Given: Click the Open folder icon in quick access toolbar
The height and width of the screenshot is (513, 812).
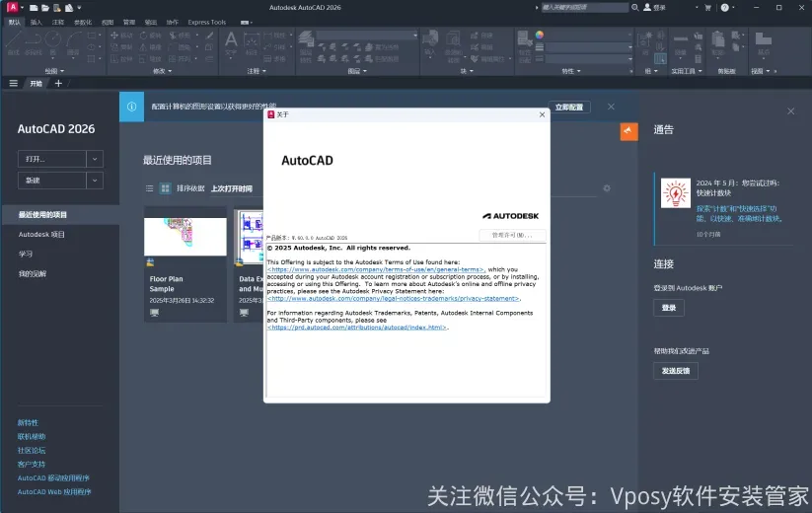Looking at the screenshot, I should (x=45, y=8).
